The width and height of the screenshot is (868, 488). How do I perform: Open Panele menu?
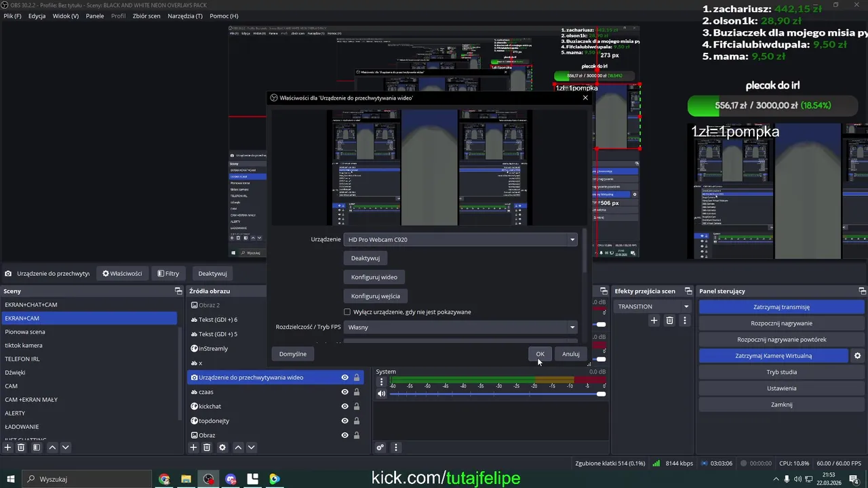95,16
